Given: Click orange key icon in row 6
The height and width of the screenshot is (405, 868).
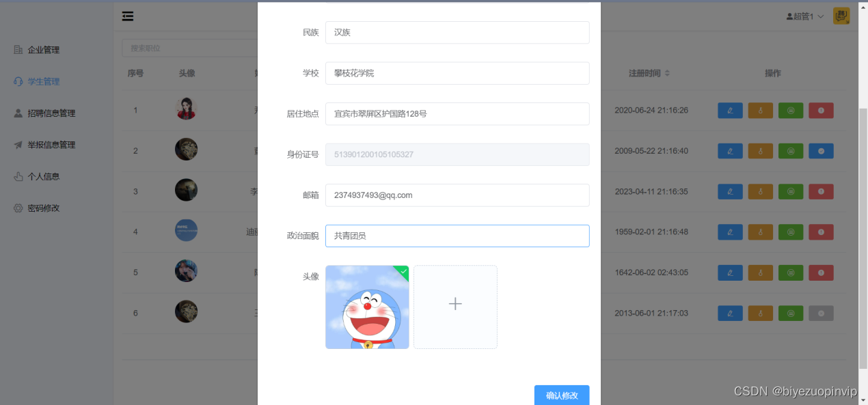Looking at the screenshot, I should (760, 313).
